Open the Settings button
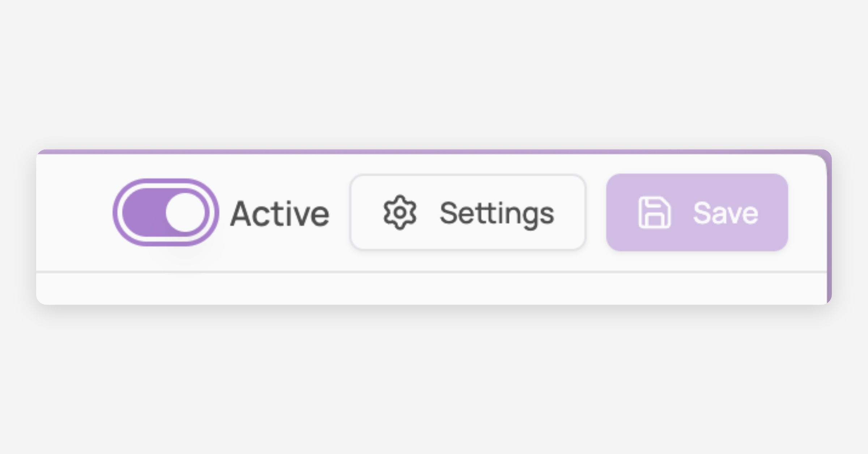The image size is (868, 454). 468,213
